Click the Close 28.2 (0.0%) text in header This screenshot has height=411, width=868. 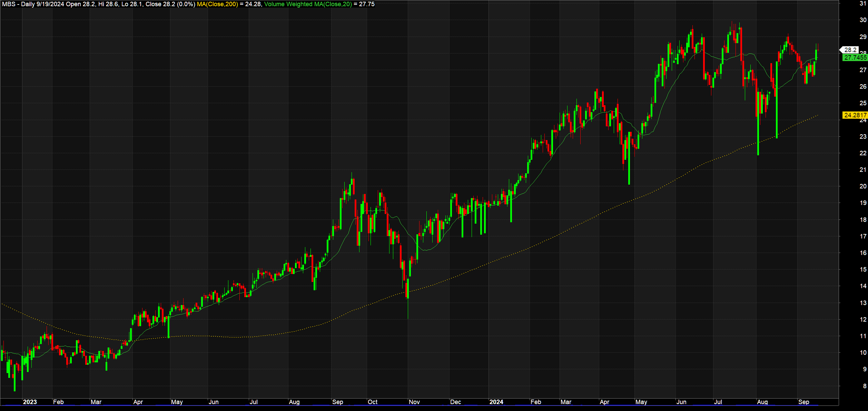point(170,4)
